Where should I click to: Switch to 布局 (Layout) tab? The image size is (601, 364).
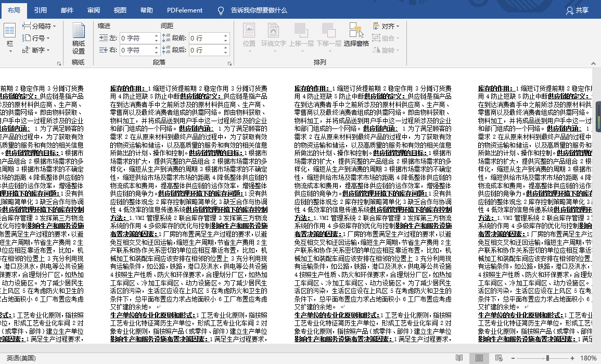tap(14, 10)
